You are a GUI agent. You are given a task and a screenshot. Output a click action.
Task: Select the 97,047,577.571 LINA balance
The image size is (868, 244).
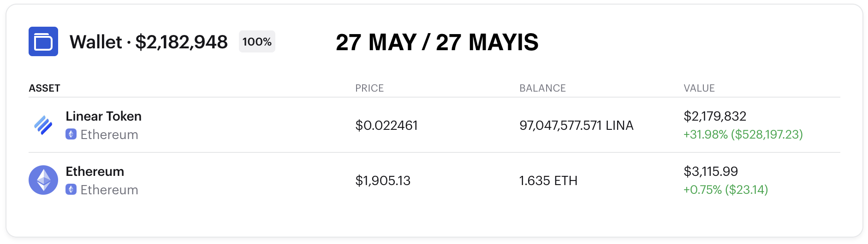pyautogui.click(x=577, y=125)
